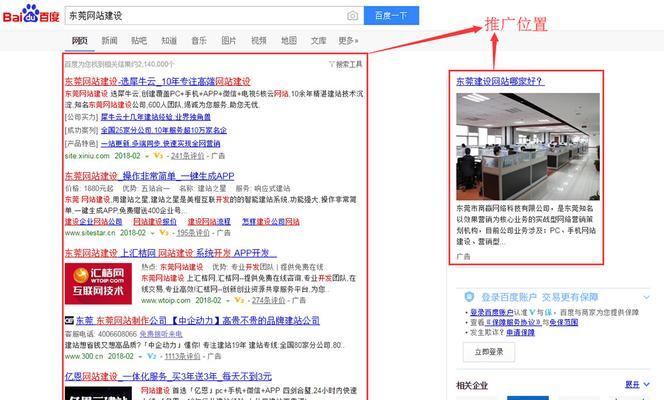The width and height of the screenshot is (664, 400).
Task: Open sublink 建设企业网站公司
Action: [94, 222]
